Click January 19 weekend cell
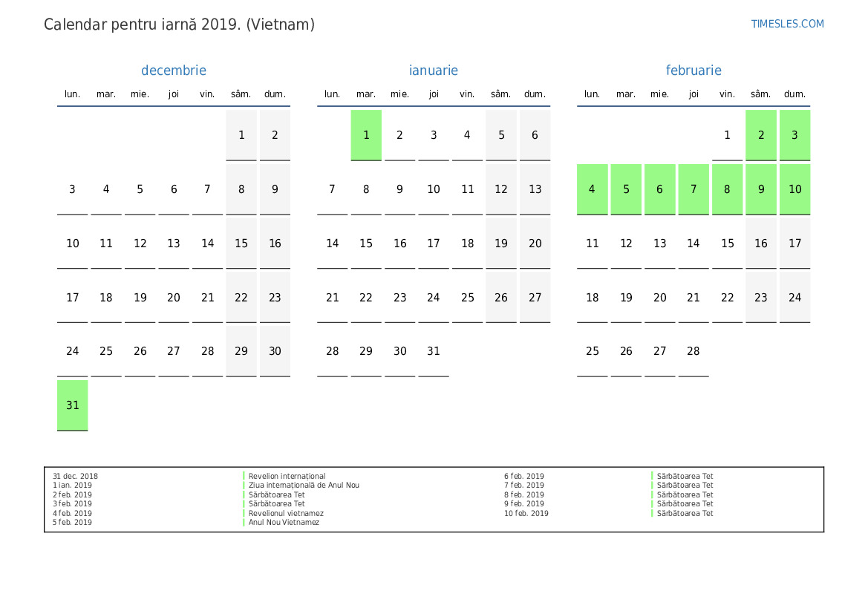This screenshot has height=614, width=868. coord(501,244)
